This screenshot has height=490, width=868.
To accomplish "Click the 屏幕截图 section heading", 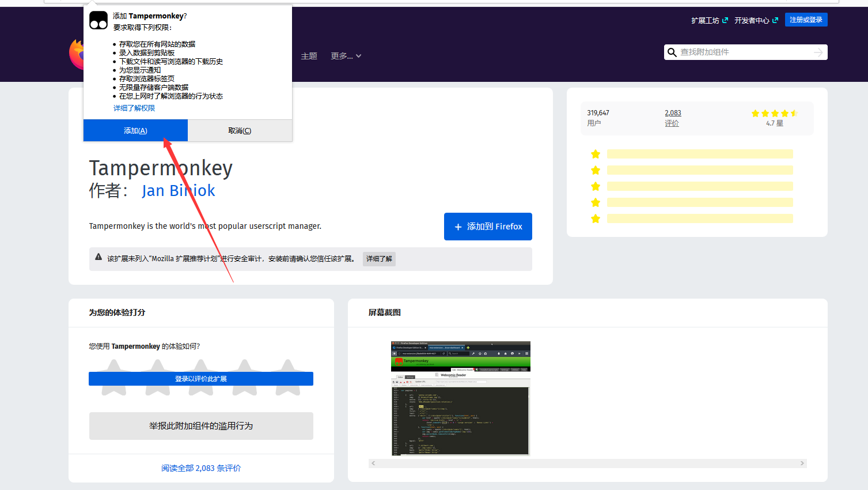I will [385, 312].
